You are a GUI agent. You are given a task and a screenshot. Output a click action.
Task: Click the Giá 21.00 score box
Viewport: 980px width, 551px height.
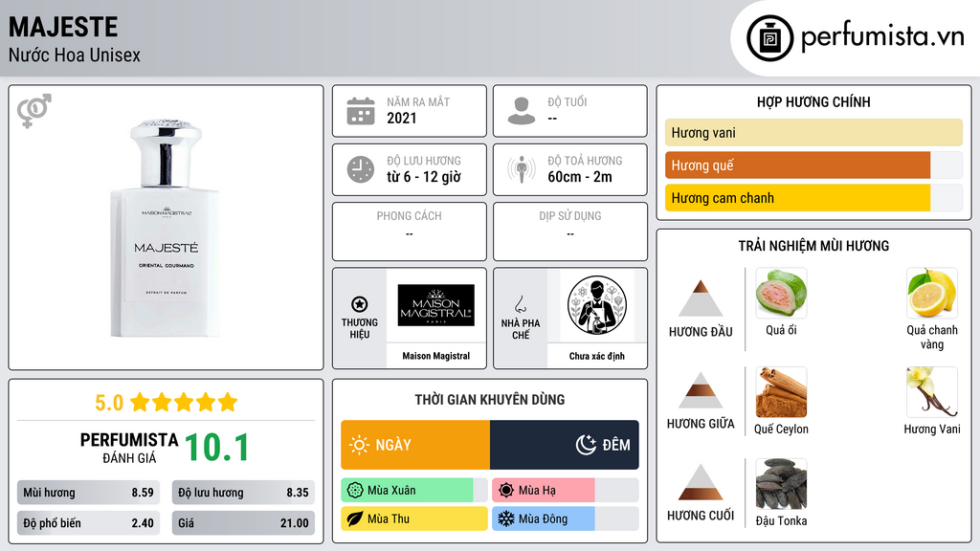[x=243, y=523]
